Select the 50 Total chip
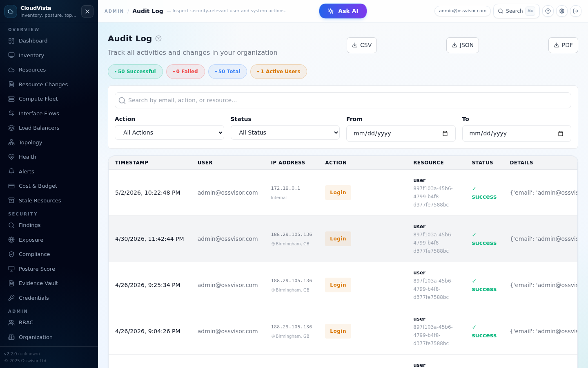 click(x=227, y=72)
